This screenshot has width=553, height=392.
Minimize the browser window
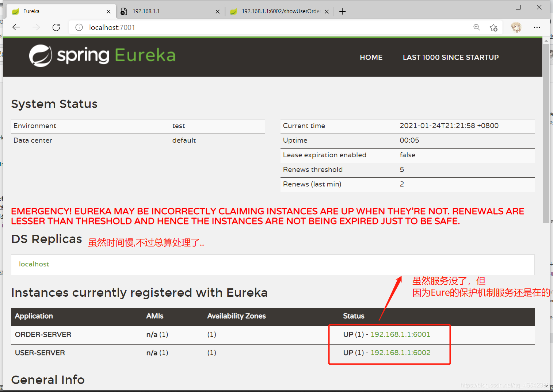[497, 7]
